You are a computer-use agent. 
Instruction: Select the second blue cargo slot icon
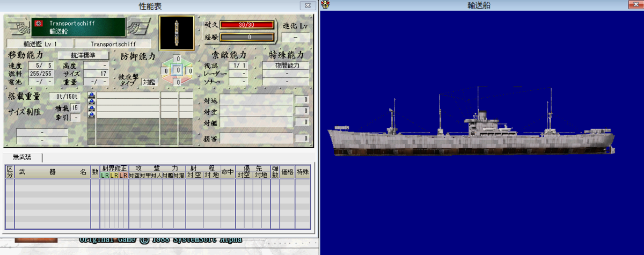click(91, 102)
